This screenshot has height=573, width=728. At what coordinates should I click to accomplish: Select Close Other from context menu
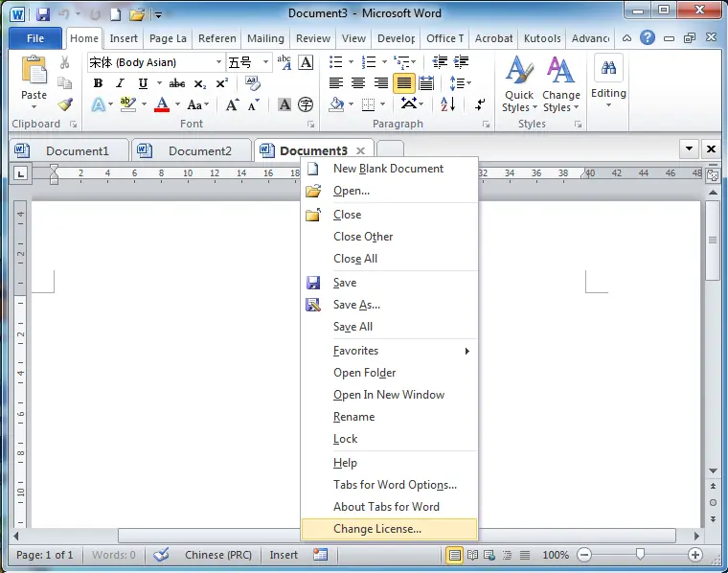(x=389, y=237)
